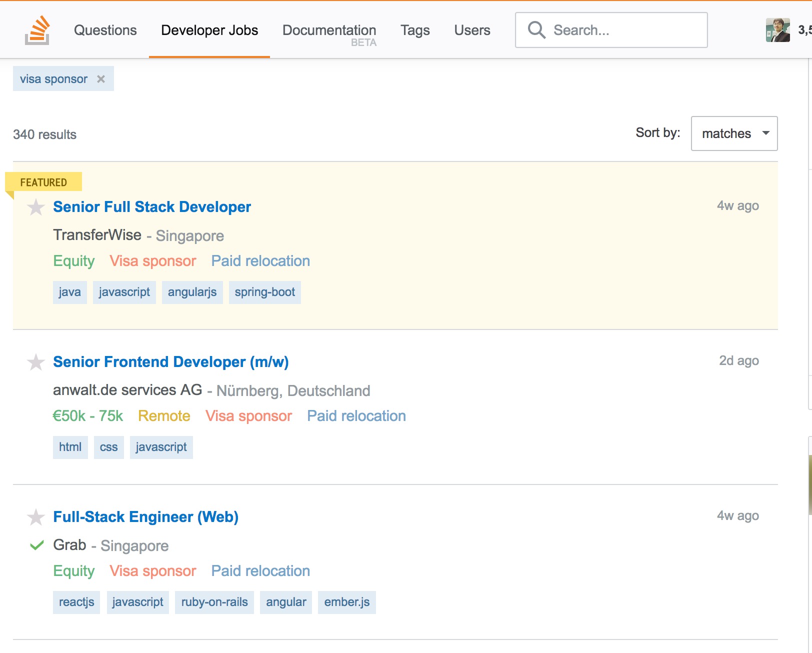Click the Stack Overflow logo icon
Image resolution: width=812 pixels, height=653 pixels.
[x=37, y=30]
